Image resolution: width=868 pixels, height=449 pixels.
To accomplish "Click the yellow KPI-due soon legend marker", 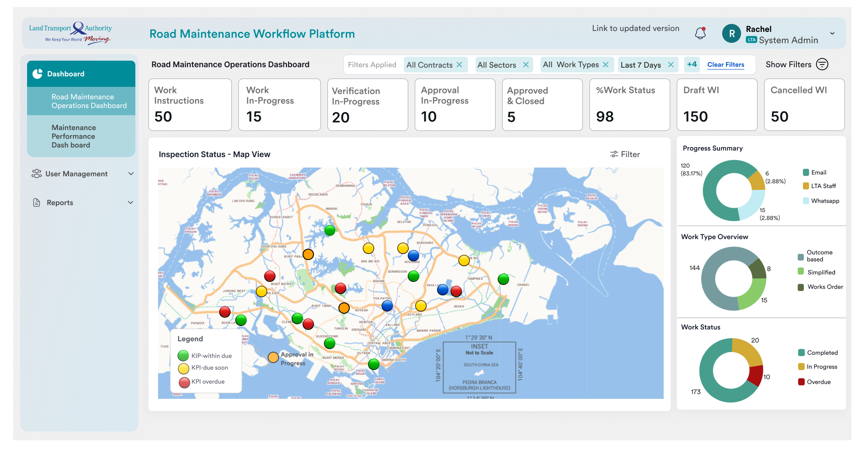I will (x=183, y=368).
